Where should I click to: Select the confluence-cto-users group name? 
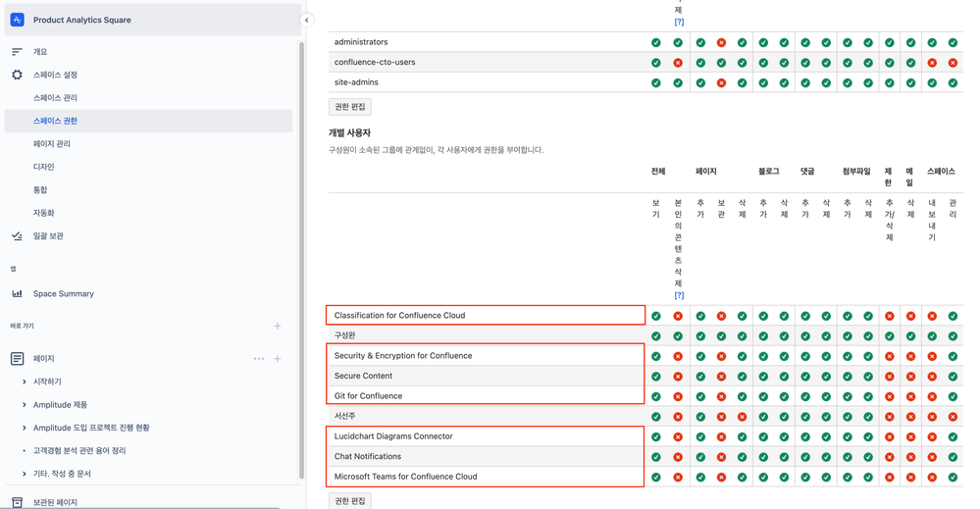coord(375,62)
